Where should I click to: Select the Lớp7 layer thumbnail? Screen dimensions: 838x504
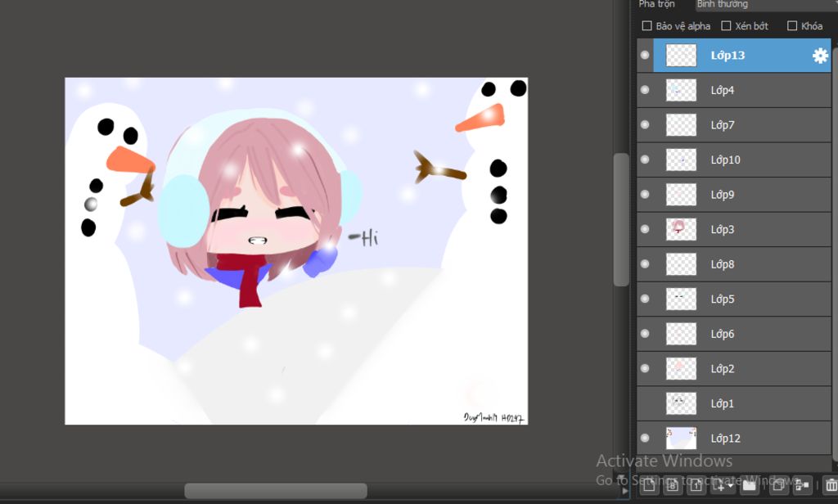click(682, 124)
